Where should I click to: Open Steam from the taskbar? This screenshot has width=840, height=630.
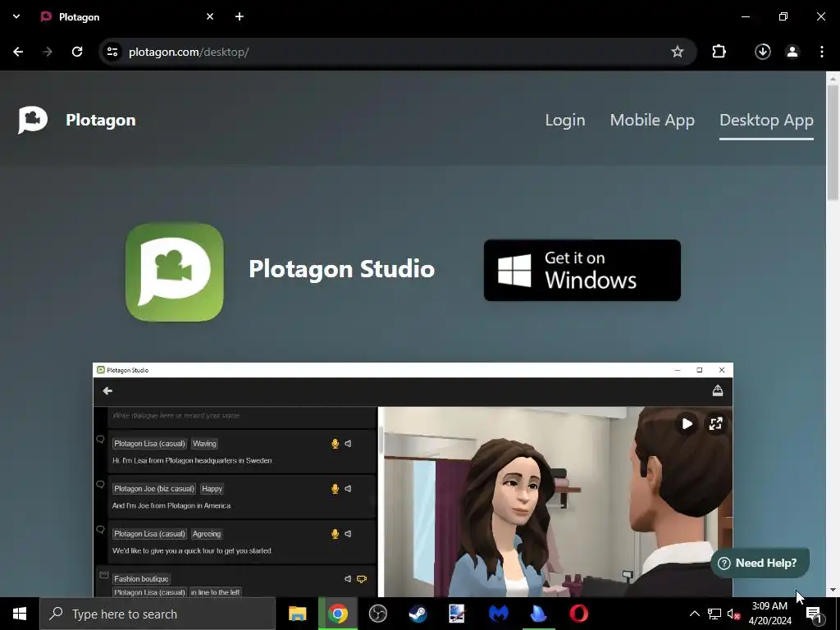point(418,614)
